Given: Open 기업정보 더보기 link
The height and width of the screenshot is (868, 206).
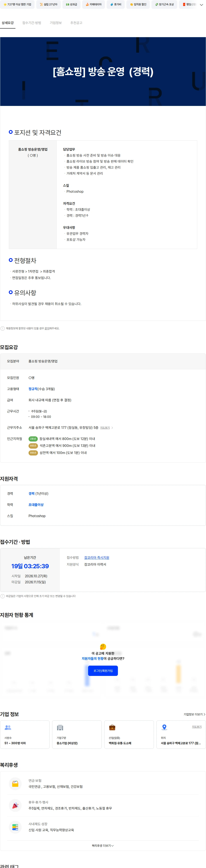Looking at the screenshot, I should click(194, 714).
